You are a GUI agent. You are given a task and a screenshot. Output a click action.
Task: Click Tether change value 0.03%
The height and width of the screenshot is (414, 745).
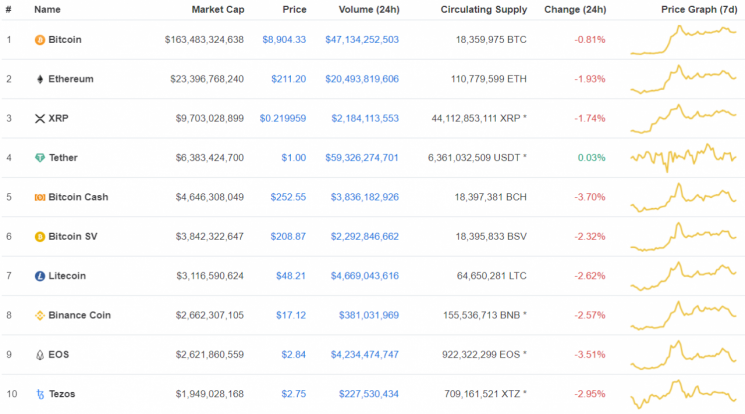[592, 158]
